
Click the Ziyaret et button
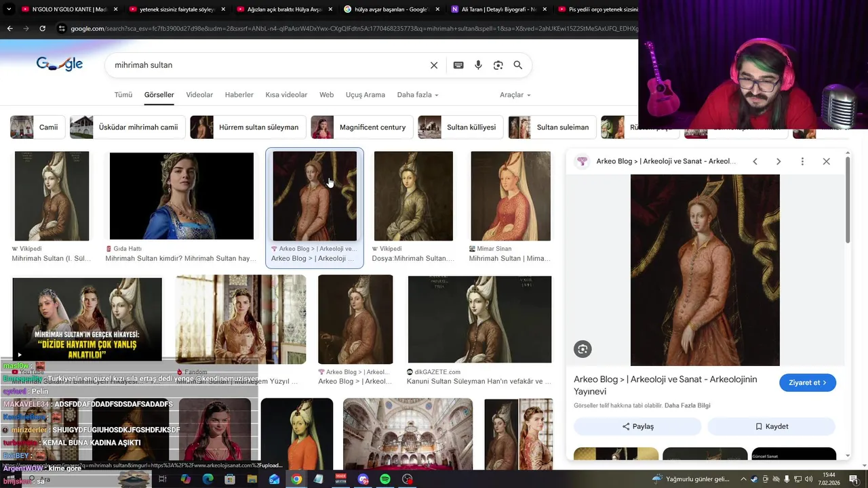pyautogui.click(x=808, y=383)
